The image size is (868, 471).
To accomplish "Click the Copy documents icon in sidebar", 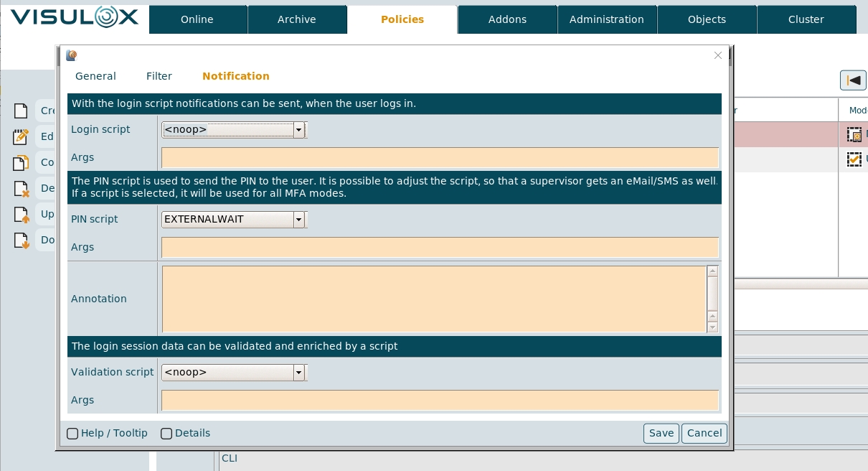I will pos(22,162).
